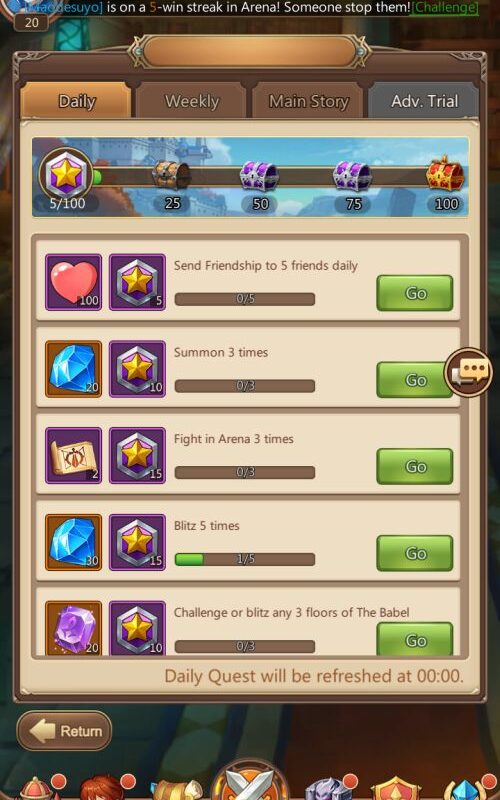Tap the arena scroll reward icon

click(73, 456)
